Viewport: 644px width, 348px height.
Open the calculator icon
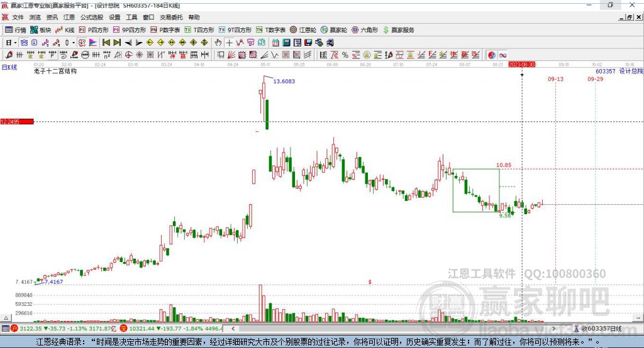(x=286, y=43)
